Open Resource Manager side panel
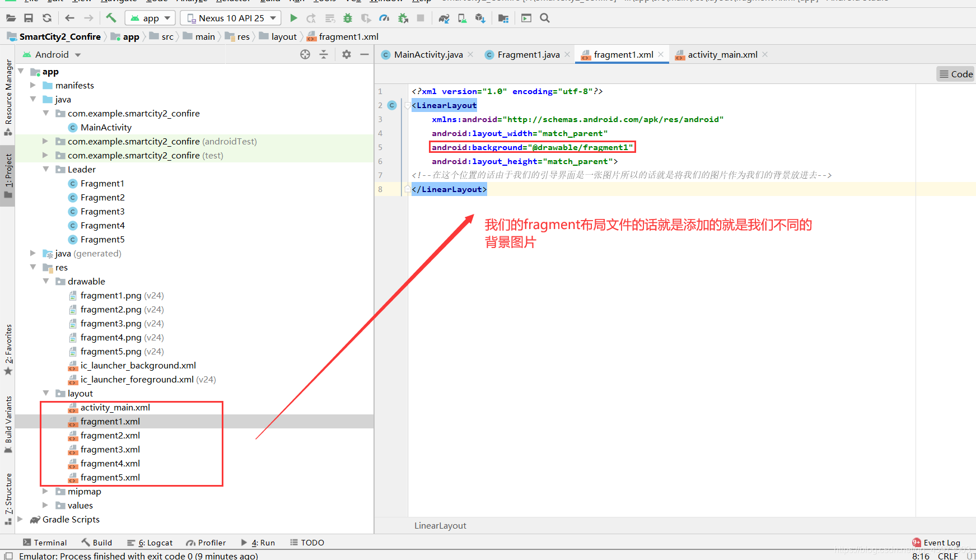Image resolution: width=976 pixels, height=560 pixels. tap(8, 97)
